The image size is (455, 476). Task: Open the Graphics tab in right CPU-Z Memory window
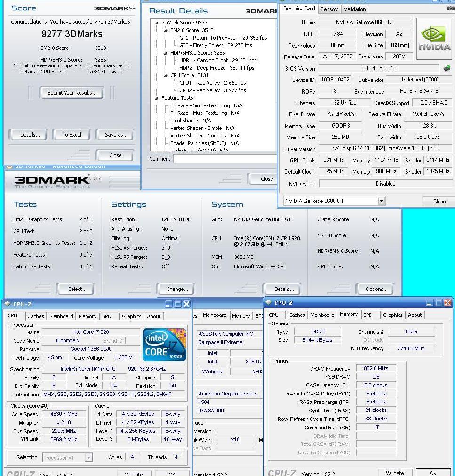point(392,315)
